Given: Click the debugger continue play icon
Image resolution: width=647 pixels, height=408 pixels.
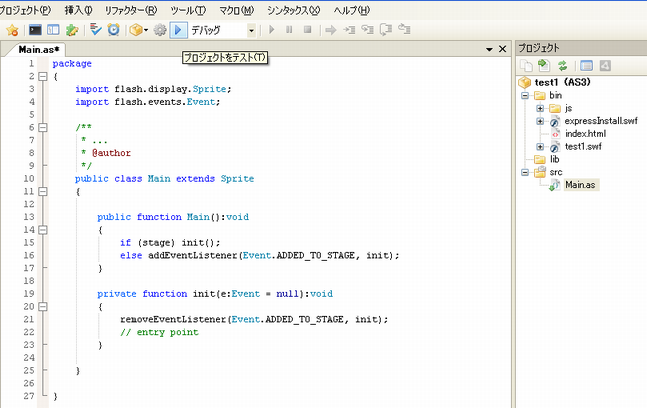Looking at the screenshot, I should 272,30.
